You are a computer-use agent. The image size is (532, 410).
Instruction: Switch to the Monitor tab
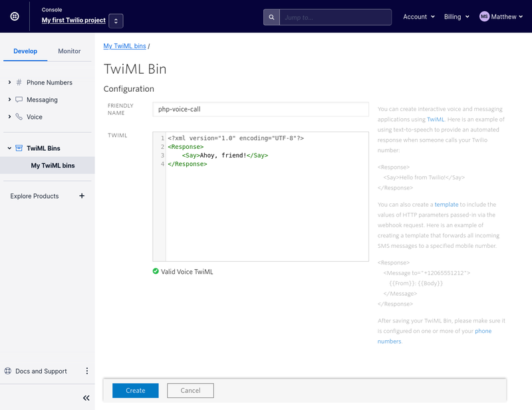(69, 51)
